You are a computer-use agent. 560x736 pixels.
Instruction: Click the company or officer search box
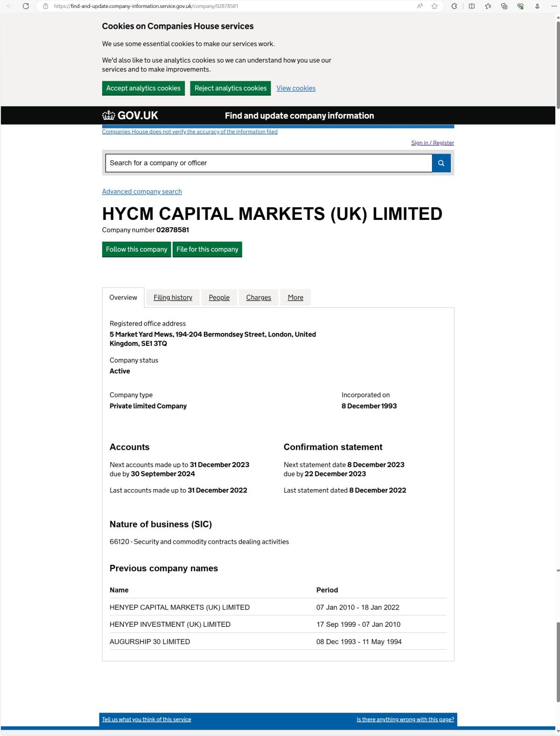(269, 163)
